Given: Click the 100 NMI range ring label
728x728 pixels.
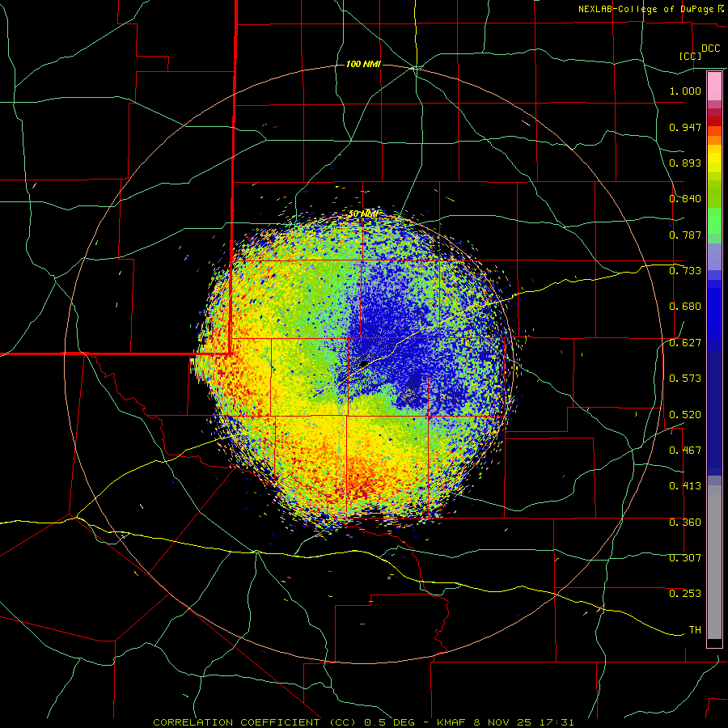Looking at the screenshot, I should pyautogui.click(x=363, y=64).
